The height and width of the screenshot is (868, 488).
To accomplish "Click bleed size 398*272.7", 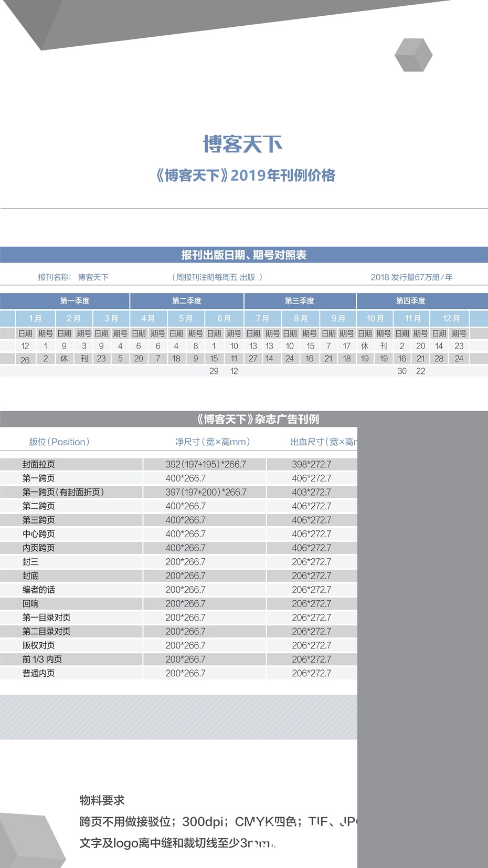I will click(x=312, y=464).
